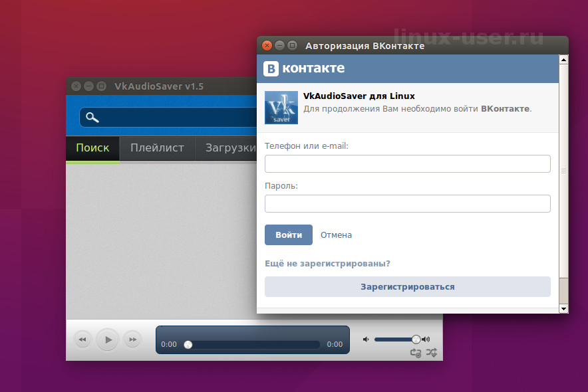The image size is (588, 392).
Task: Start playback with the play button
Action: click(x=108, y=340)
